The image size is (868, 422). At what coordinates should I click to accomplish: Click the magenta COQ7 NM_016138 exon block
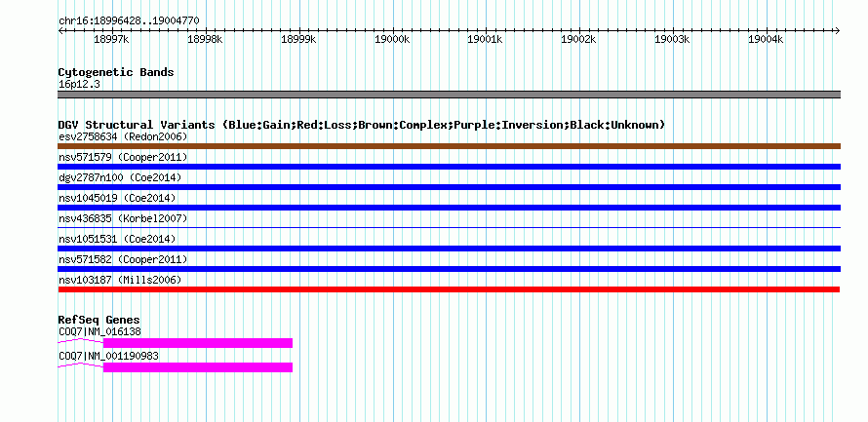click(x=198, y=343)
